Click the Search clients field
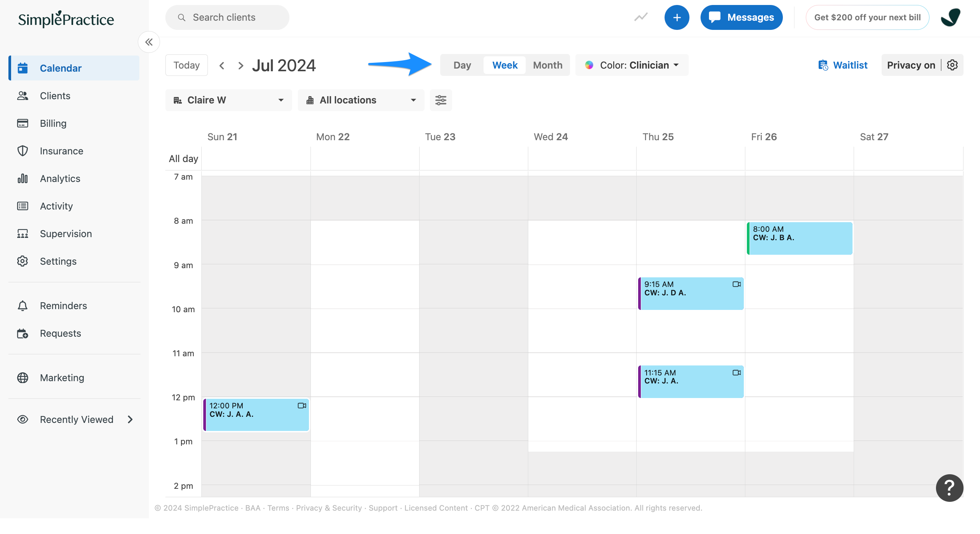This screenshot has width=980, height=534. pos(227,17)
